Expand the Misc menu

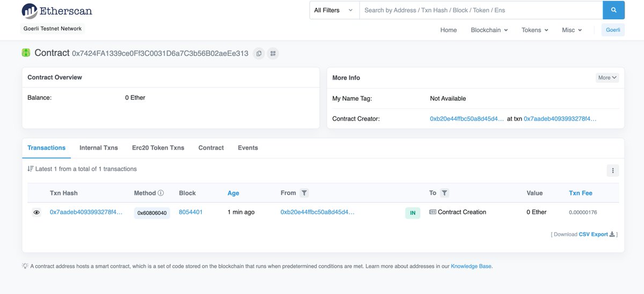click(572, 30)
